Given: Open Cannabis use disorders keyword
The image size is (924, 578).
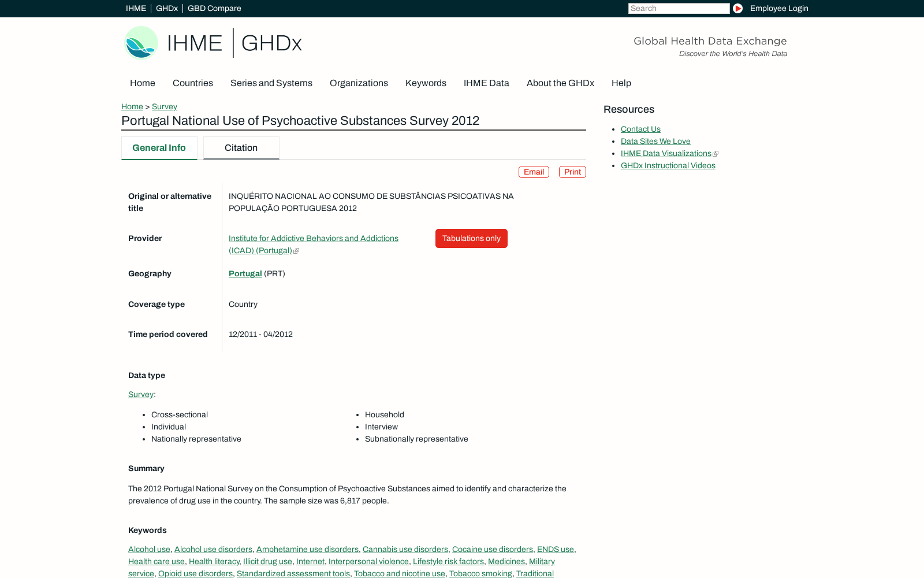Looking at the screenshot, I should pos(405,549).
